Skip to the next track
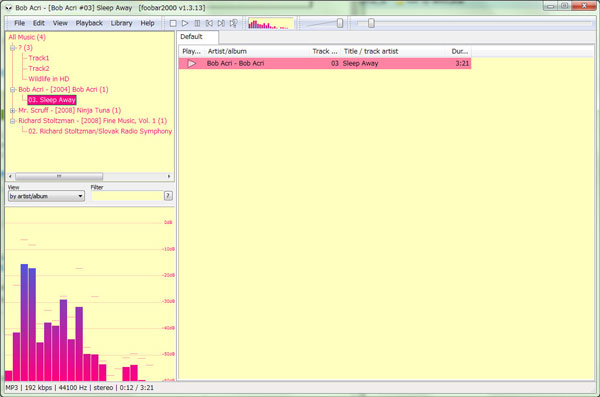 (x=221, y=23)
